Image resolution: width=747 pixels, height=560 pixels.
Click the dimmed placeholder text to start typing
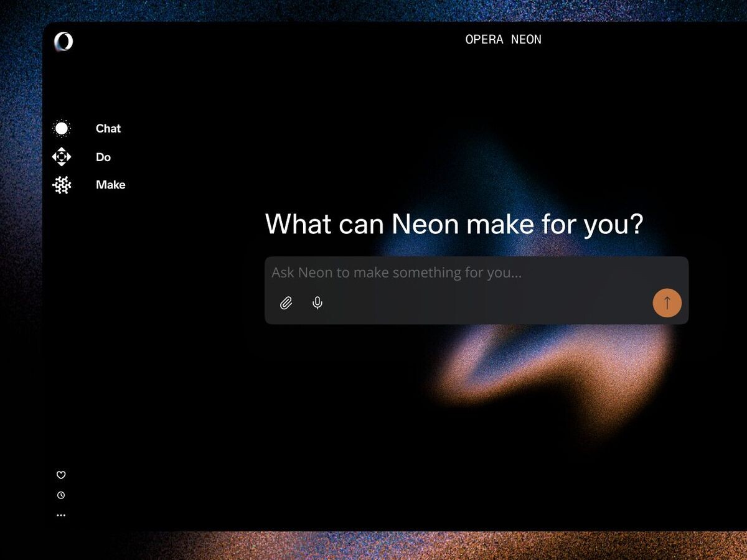[397, 273]
